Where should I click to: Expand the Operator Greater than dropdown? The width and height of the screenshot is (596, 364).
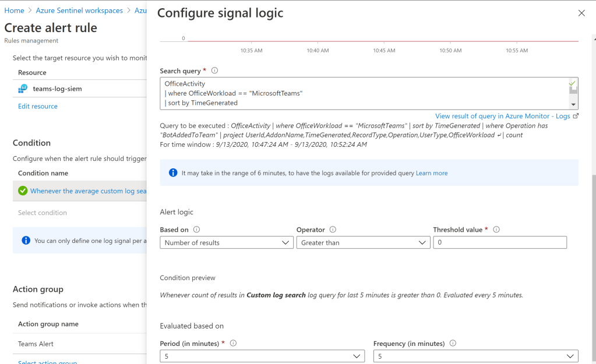(x=363, y=242)
